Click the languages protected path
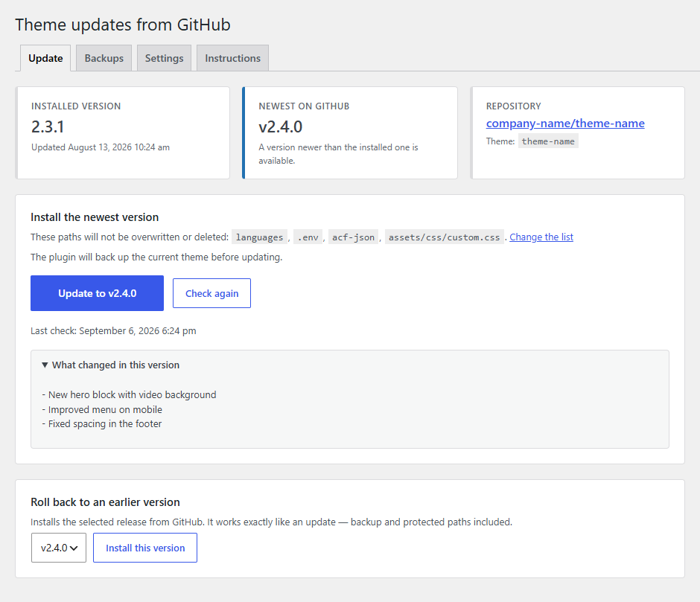The width and height of the screenshot is (700, 602). coord(259,237)
